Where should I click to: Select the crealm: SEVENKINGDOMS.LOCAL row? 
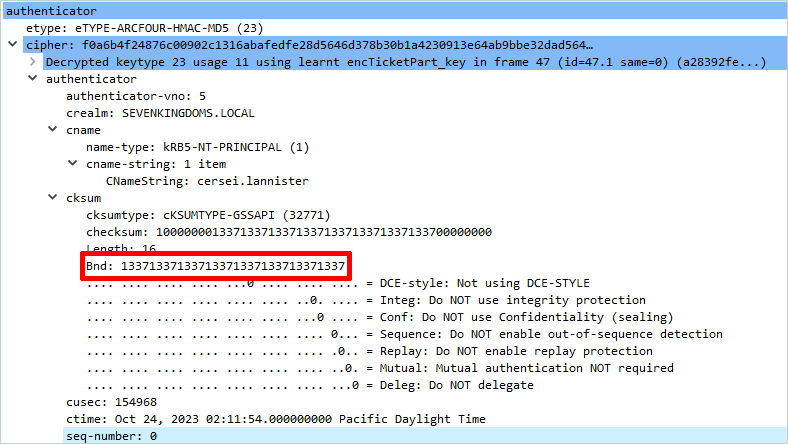[x=160, y=113]
